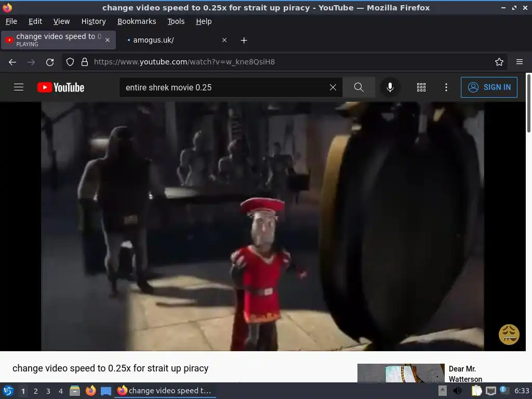The height and width of the screenshot is (399, 532).
Task: Click the page vertical scrollbar thumb
Action: (x=528, y=103)
